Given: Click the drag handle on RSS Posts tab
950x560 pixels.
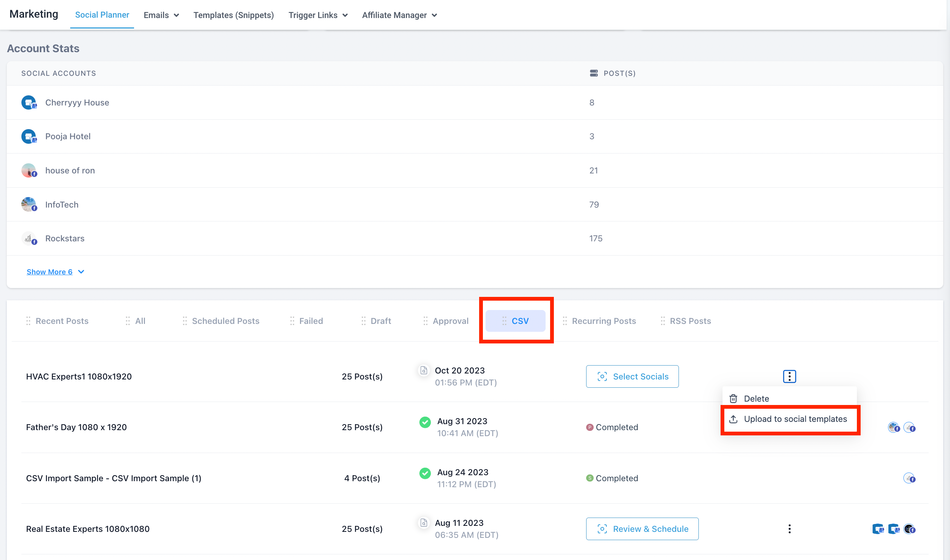Looking at the screenshot, I should pos(663,321).
